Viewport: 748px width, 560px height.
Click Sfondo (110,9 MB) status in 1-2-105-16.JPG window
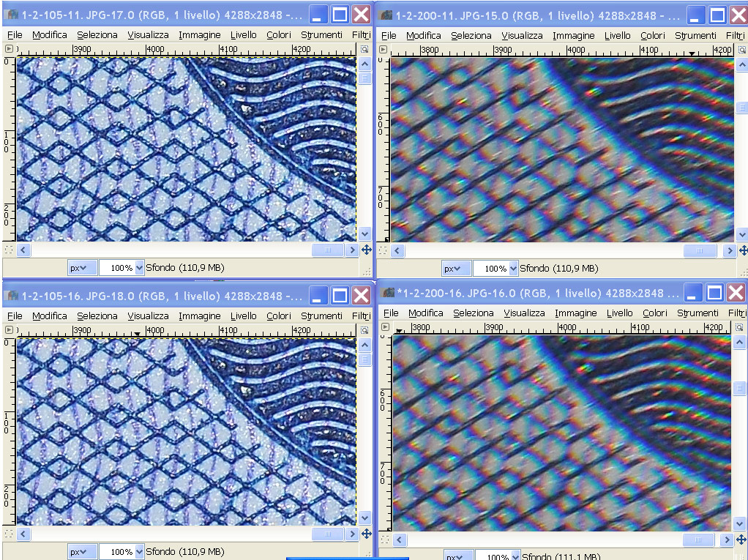(185, 551)
